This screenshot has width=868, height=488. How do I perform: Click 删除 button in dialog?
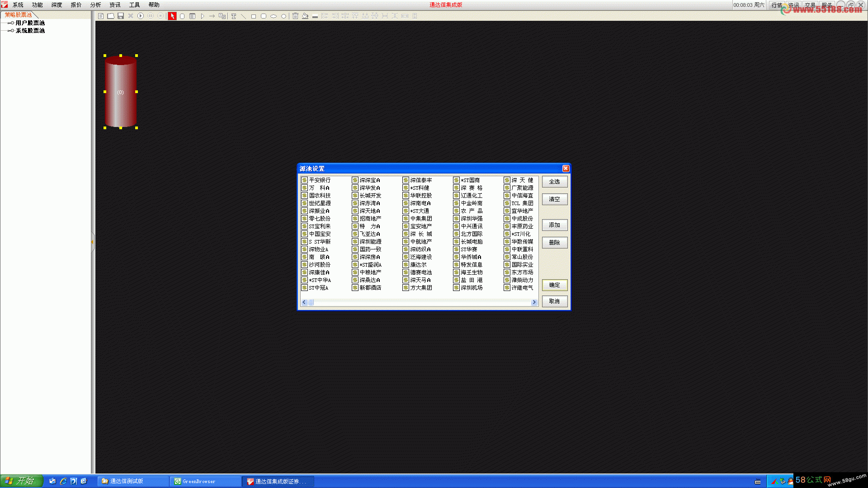pyautogui.click(x=555, y=243)
